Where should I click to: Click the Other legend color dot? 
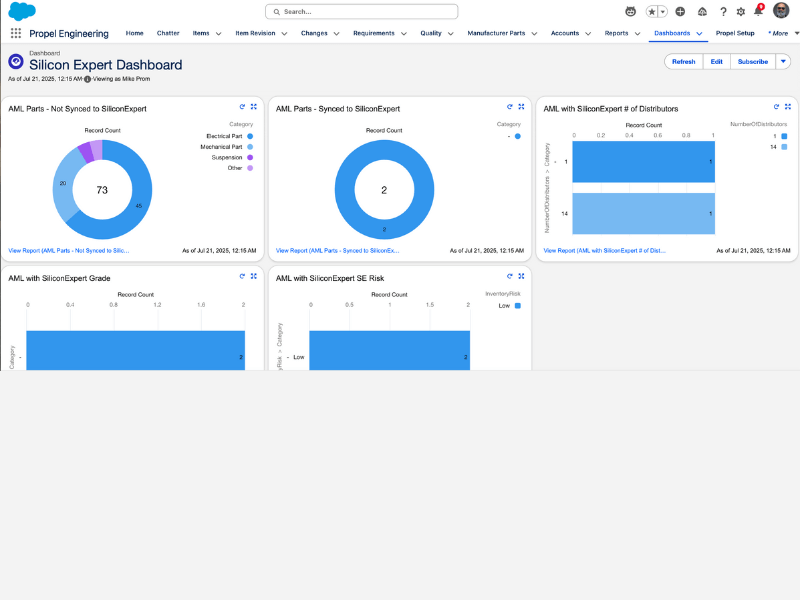point(250,168)
